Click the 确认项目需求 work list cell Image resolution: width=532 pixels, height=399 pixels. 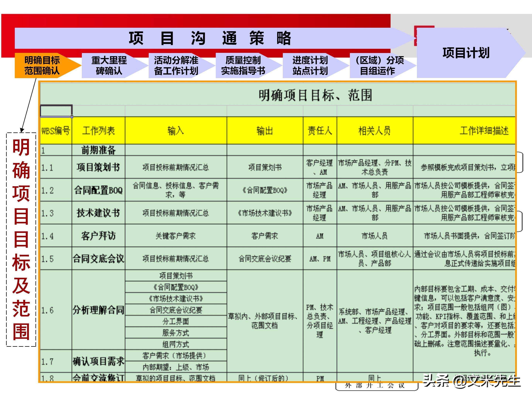click(x=98, y=361)
